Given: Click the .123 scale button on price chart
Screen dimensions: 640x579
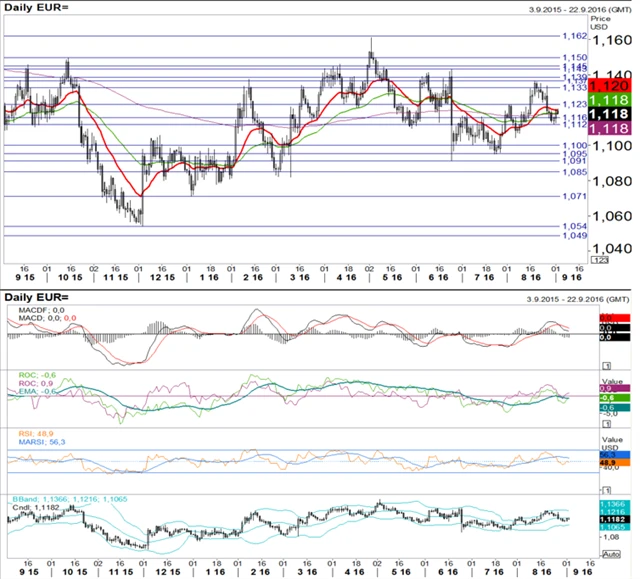Looking at the screenshot, I should point(599,260).
